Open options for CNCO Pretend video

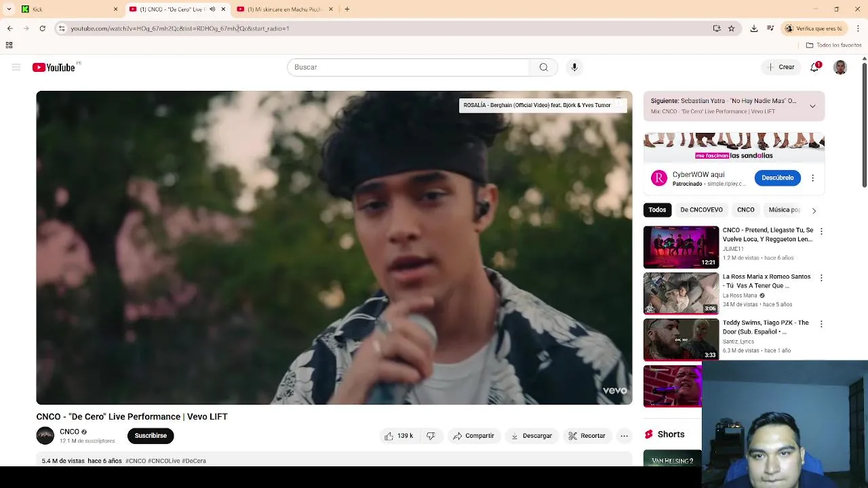(821, 231)
